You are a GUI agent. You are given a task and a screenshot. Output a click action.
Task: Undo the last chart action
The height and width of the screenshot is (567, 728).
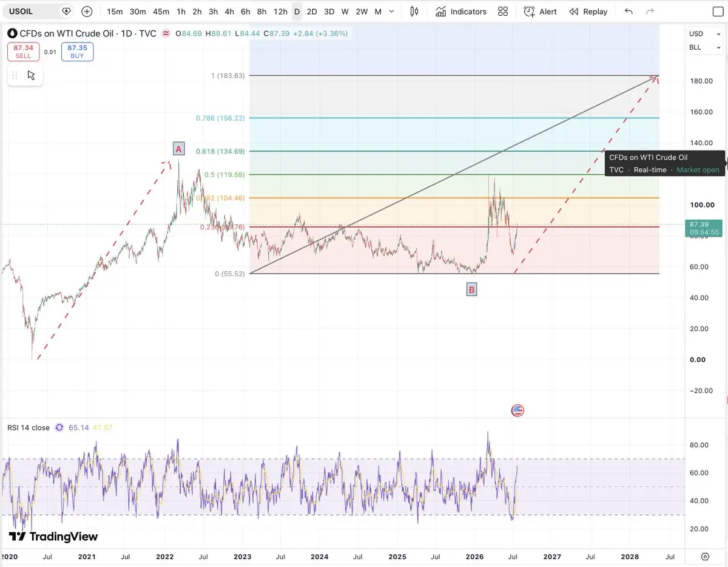point(629,12)
